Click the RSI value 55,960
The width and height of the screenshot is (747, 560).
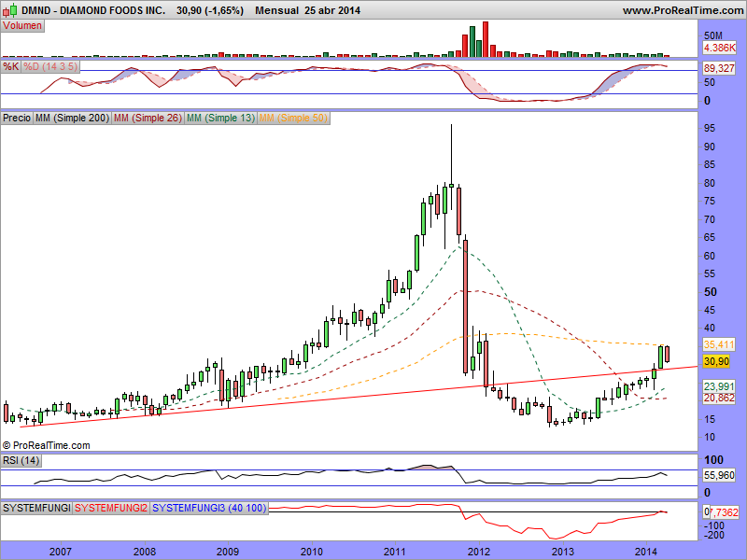pos(719,475)
